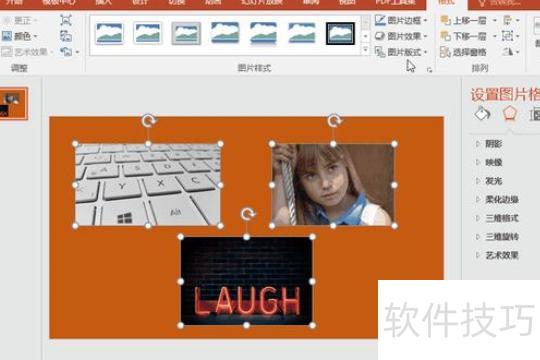Image resolution: width=540 pixels, height=360 pixels.
Task: Expand the 三维格式 (3-D Format) section
Action: point(497,218)
